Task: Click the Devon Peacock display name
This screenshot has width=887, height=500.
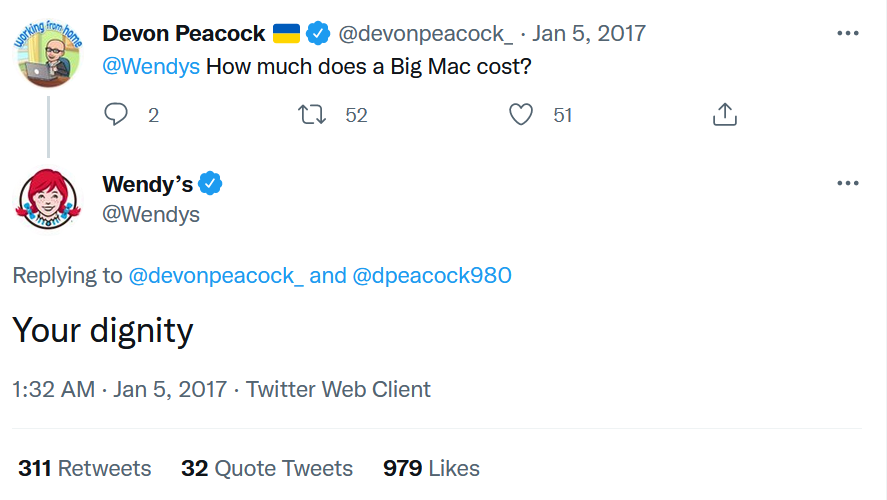Action: pyautogui.click(x=183, y=34)
